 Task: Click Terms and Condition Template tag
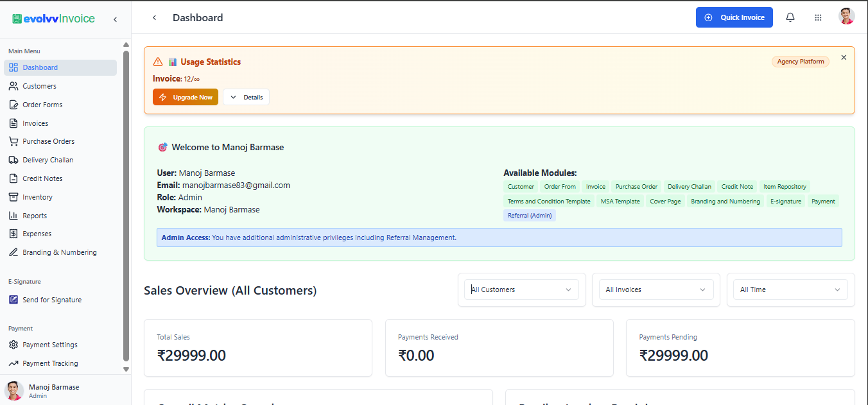549,202
